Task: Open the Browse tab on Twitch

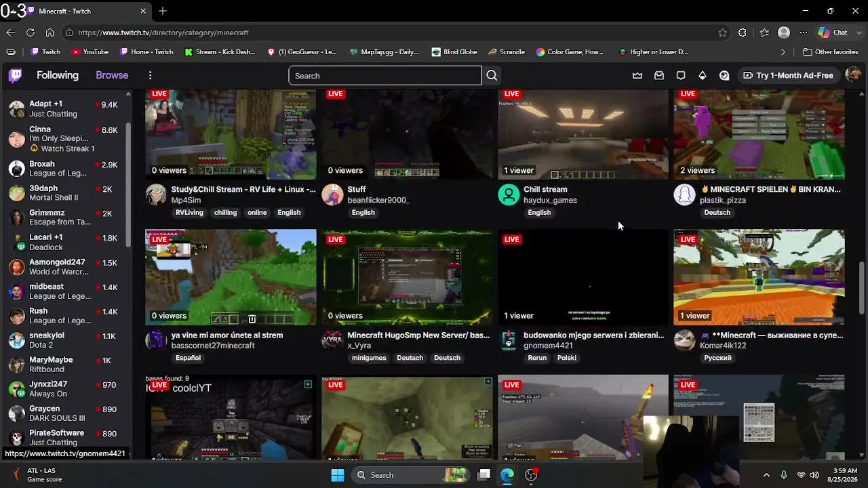Action: [112, 75]
